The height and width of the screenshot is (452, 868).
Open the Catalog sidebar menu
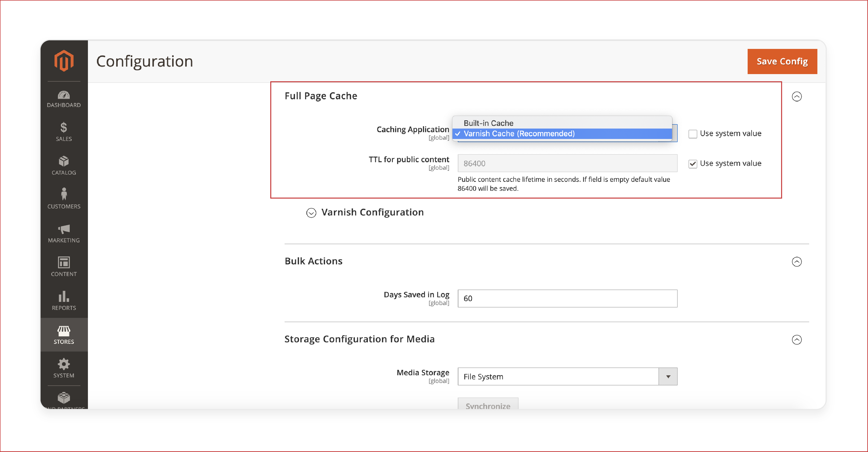click(64, 165)
